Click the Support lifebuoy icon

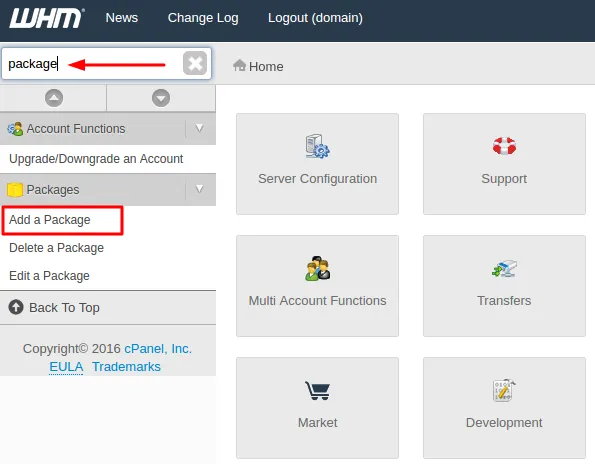[504, 146]
